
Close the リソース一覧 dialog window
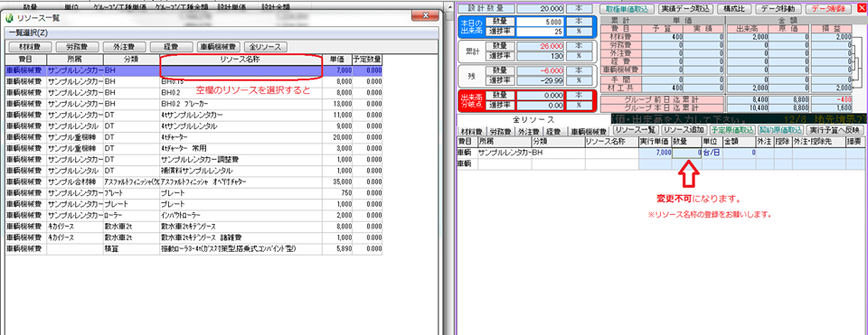426,16
